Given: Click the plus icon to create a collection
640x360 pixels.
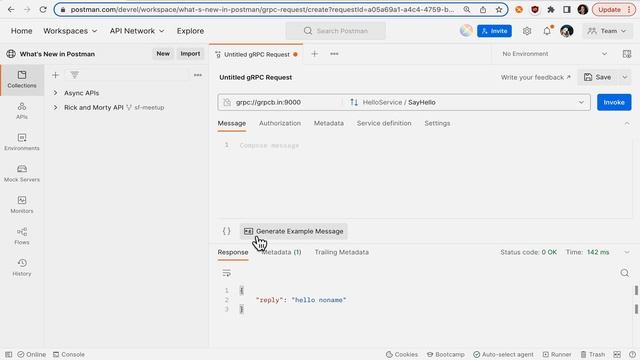Looking at the screenshot, I should 56,75.
